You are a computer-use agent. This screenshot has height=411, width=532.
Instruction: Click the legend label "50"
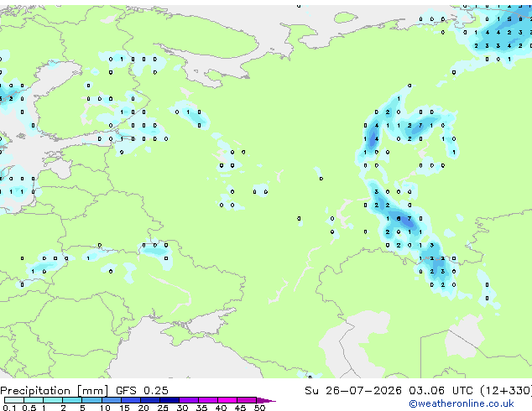click(x=259, y=408)
